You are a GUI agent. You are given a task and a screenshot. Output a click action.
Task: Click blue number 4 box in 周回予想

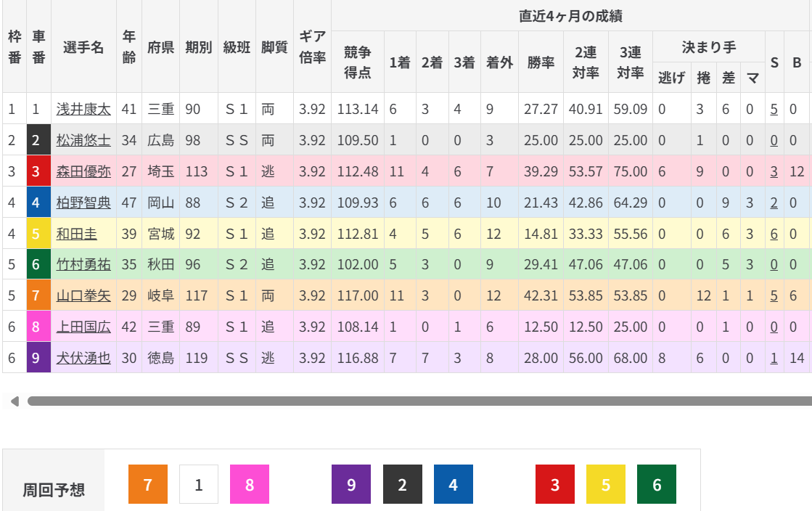click(x=454, y=484)
